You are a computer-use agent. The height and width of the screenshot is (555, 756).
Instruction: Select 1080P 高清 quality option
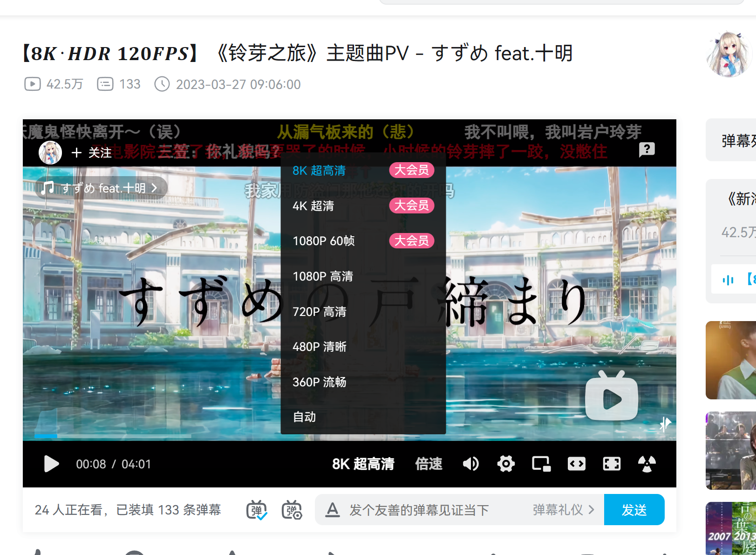363,276
